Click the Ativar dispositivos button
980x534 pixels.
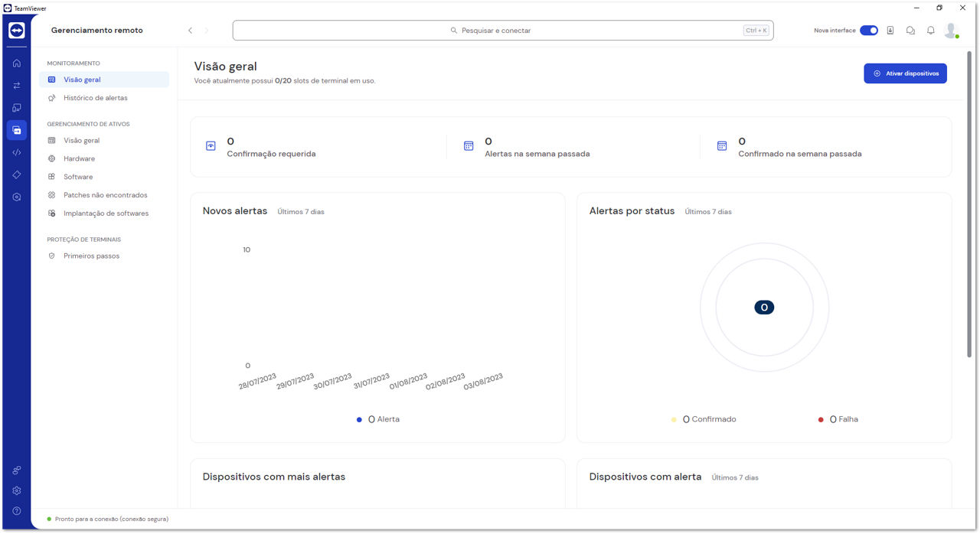(x=905, y=73)
